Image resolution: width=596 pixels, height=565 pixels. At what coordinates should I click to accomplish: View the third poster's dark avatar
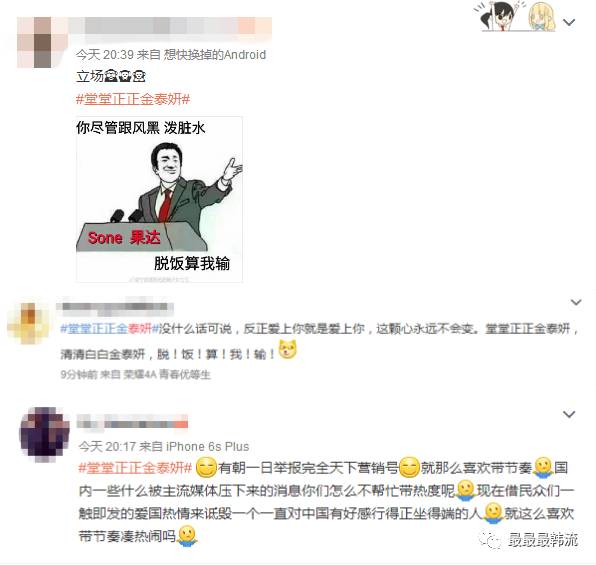(44, 435)
